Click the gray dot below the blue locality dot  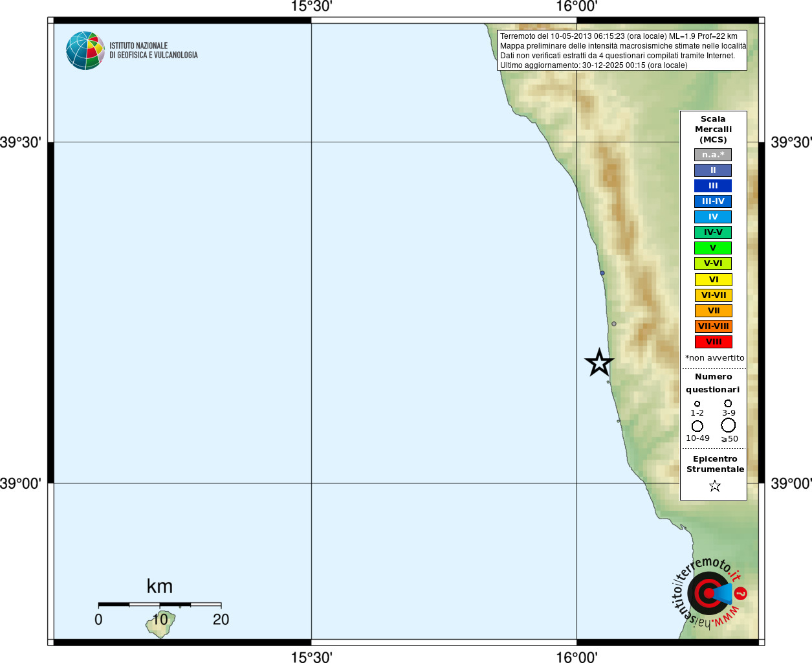(x=614, y=324)
